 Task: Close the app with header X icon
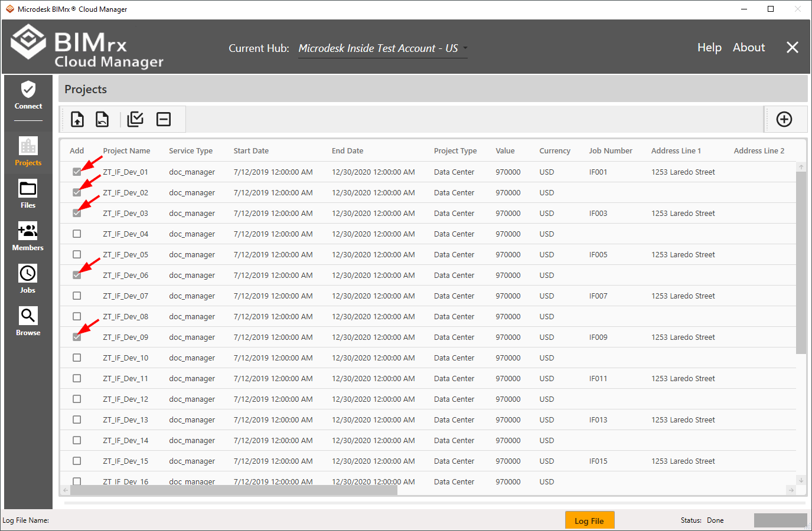pos(793,47)
